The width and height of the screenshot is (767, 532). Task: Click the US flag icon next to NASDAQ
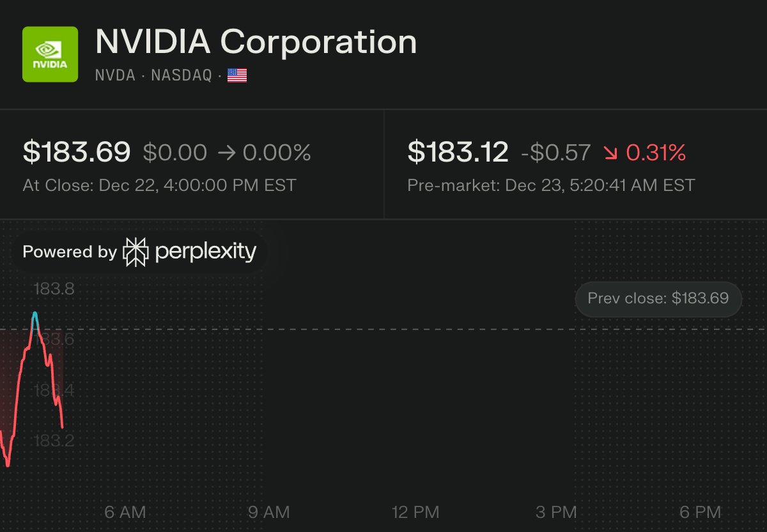pos(236,75)
